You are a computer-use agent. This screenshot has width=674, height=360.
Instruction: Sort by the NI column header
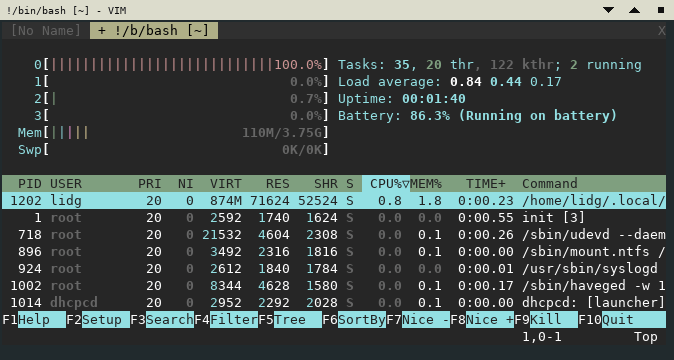click(185, 184)
